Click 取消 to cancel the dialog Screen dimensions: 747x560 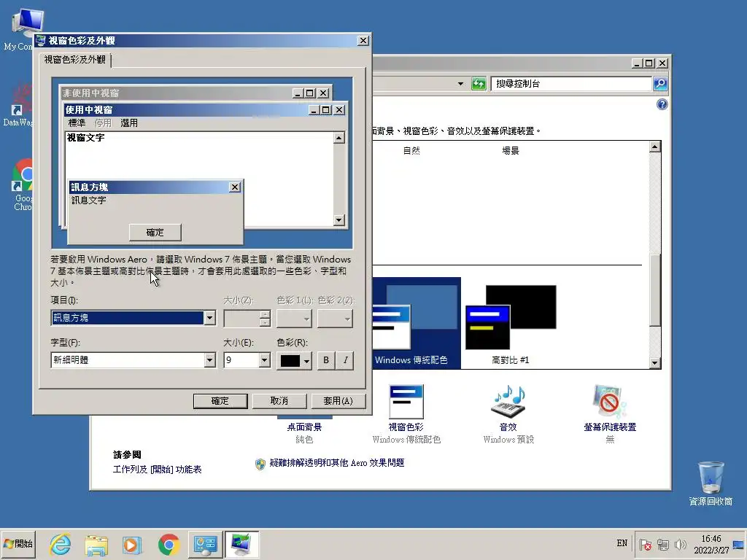279,401
